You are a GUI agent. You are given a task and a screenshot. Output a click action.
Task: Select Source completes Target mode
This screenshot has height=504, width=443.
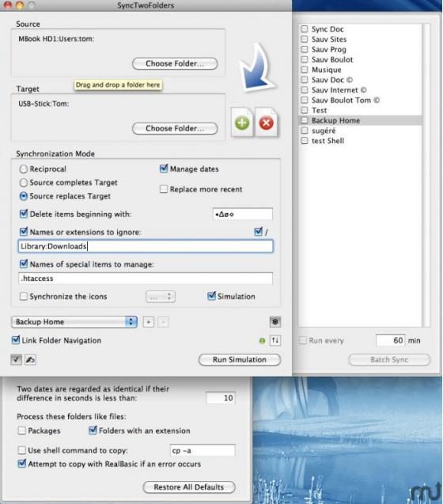pyautogui.click(x=24, y=183)
